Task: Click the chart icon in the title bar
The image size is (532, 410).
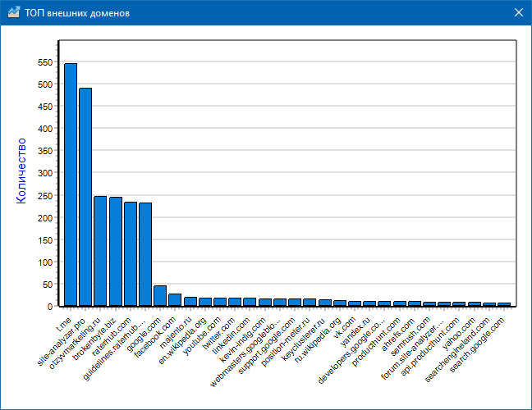Action: [14, 12]
